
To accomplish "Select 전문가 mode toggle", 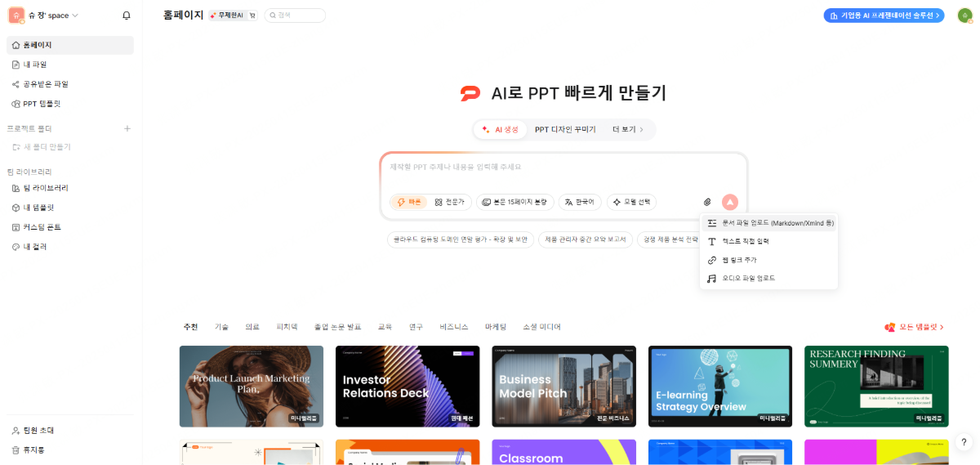I will 449,202.
